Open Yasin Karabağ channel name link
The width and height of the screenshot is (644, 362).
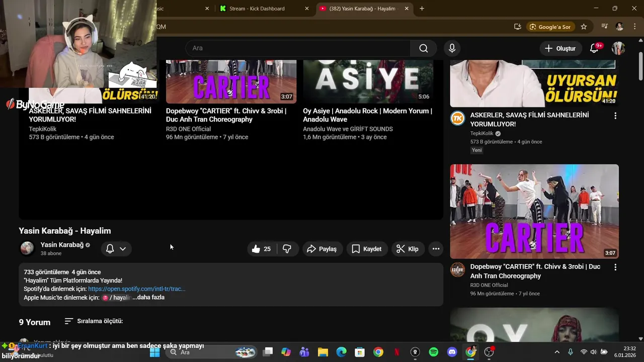click(62, 245)
